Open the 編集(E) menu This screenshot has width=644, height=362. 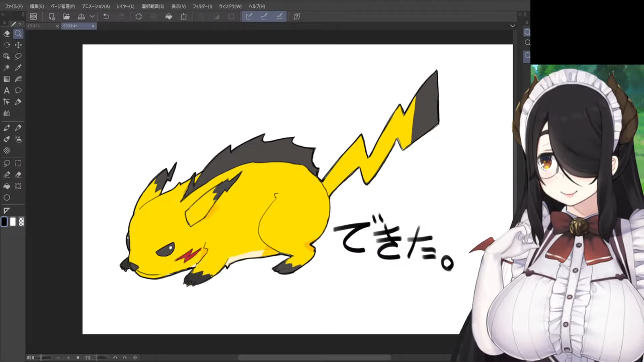(x=37, y=6)
